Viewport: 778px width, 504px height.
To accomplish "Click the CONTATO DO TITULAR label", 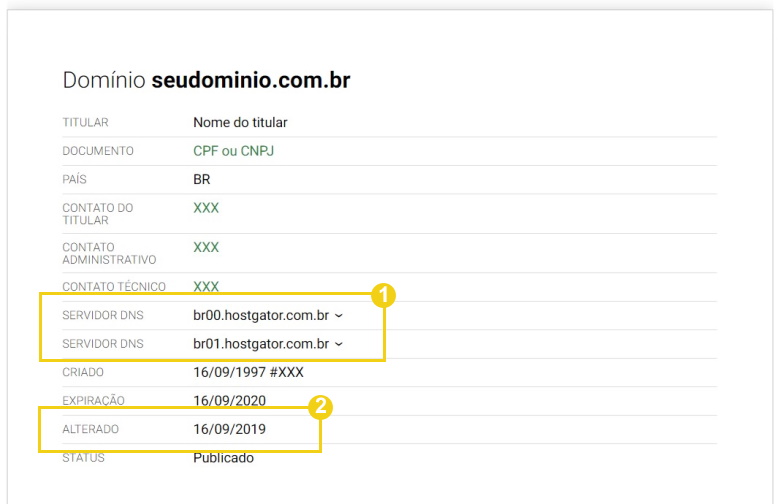I will [x=98, y=214].
